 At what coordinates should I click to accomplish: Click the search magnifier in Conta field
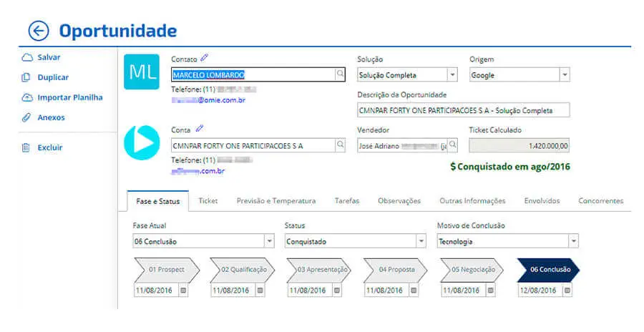tap(340, 145)
